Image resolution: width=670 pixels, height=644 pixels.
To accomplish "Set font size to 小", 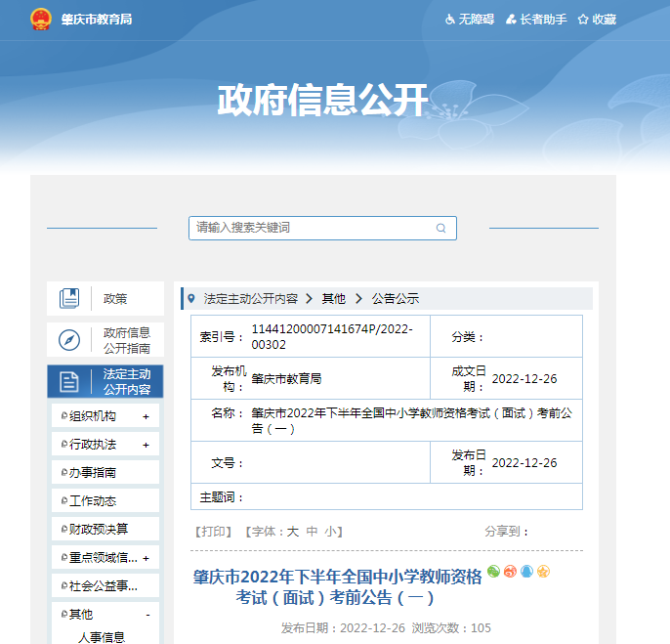I will pos(331,532).
